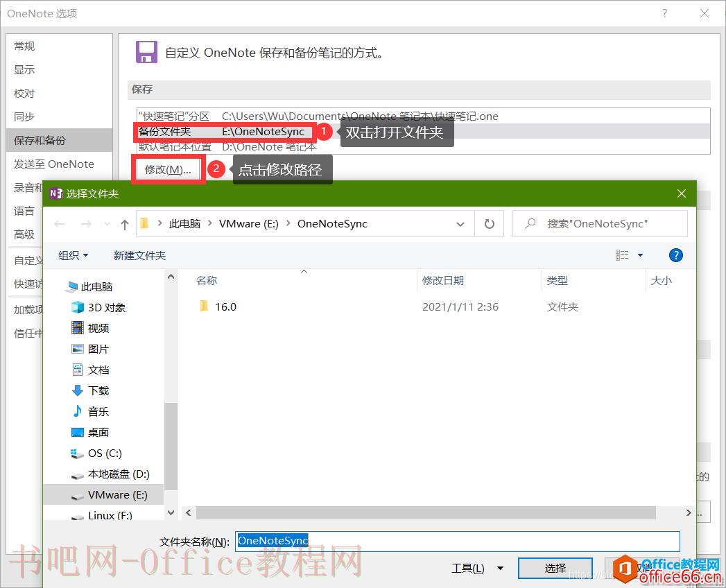Go up one folder level arrow
Screen dimensions: 726x588
tap(124, 225)
